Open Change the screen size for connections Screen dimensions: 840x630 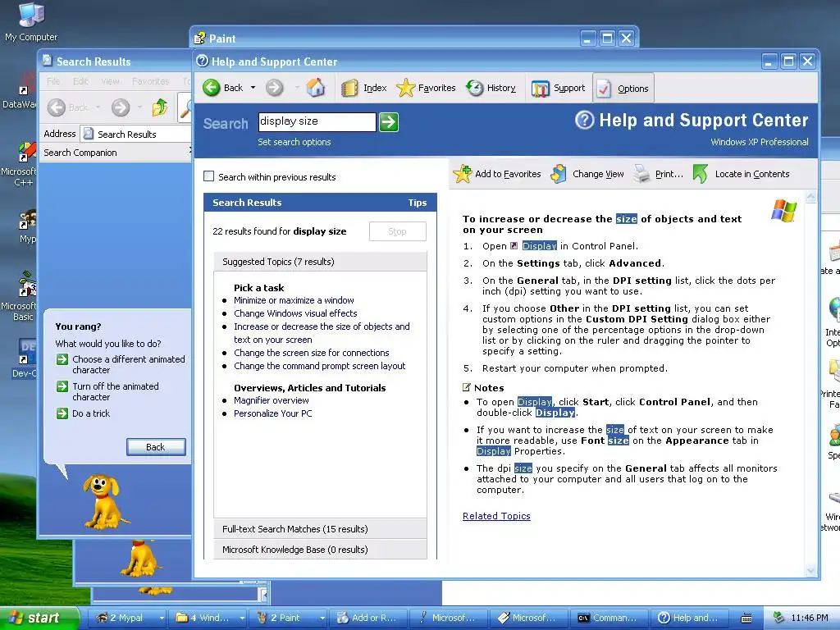point(311,353)
